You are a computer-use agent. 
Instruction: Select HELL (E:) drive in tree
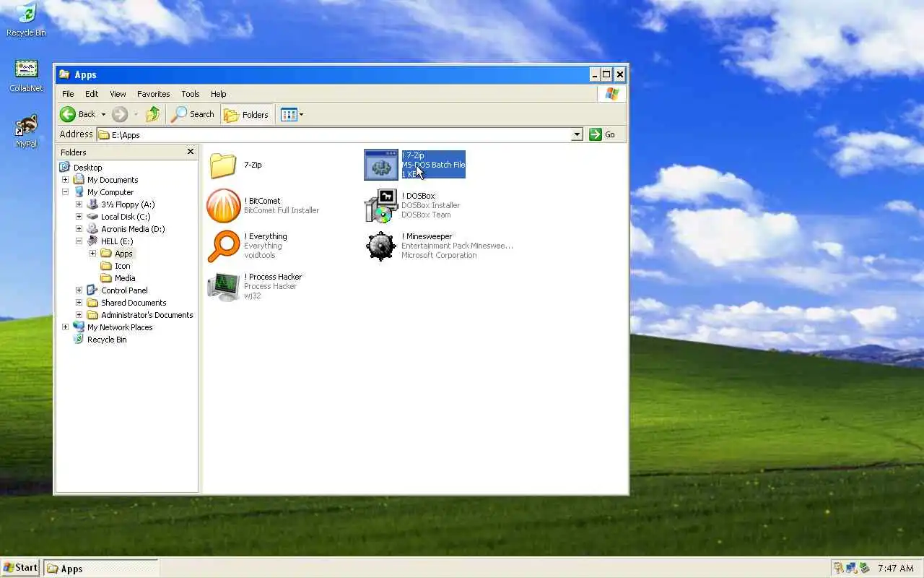click(x=117, y=241)
